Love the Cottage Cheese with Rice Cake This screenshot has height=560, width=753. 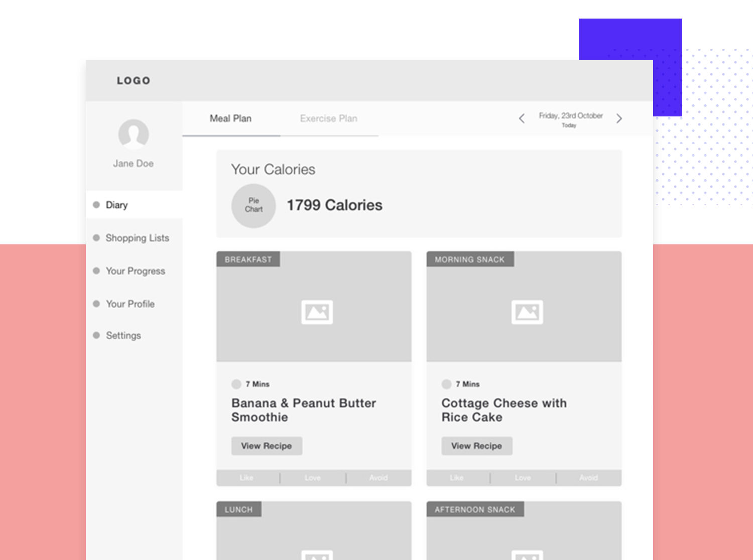pos(523,478)
